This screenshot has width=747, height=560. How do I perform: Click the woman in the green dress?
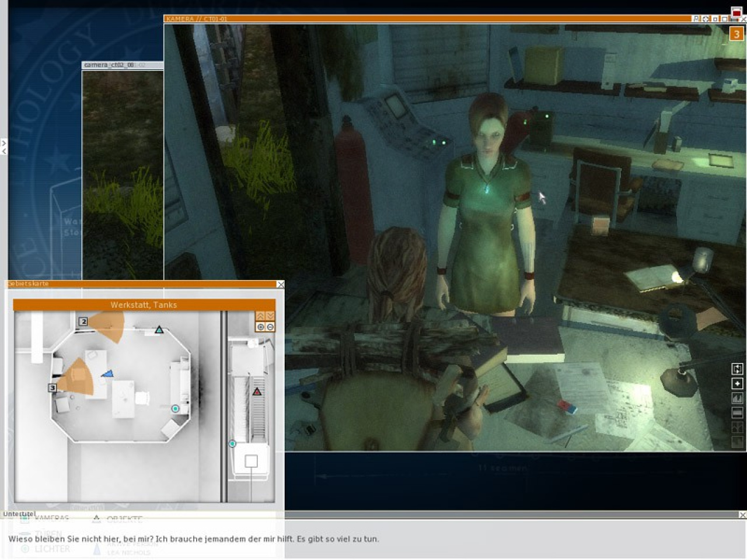pos(487,204)
